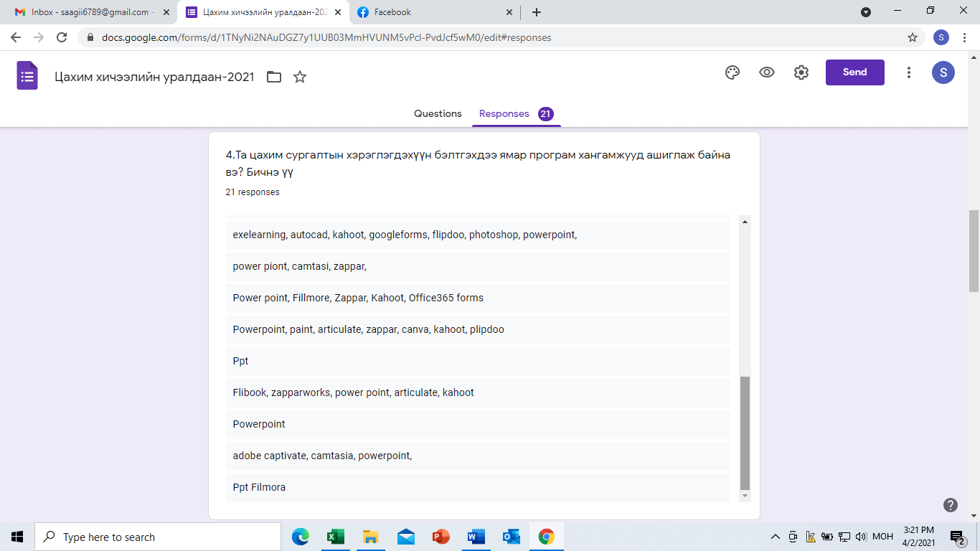Click the responses list scrollbar thumb
The image size is (980, 551).
tap(745, 433)
